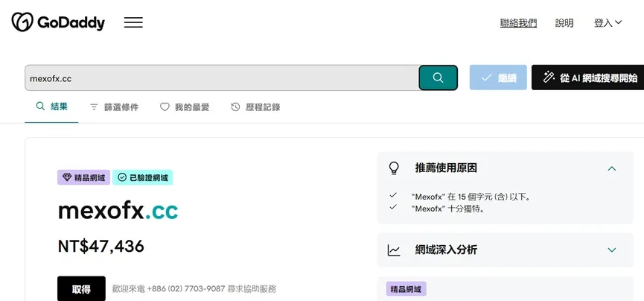Click the checkmark icon on 繼續 button
Screen dimensions: 644x301
click(487, 77)
